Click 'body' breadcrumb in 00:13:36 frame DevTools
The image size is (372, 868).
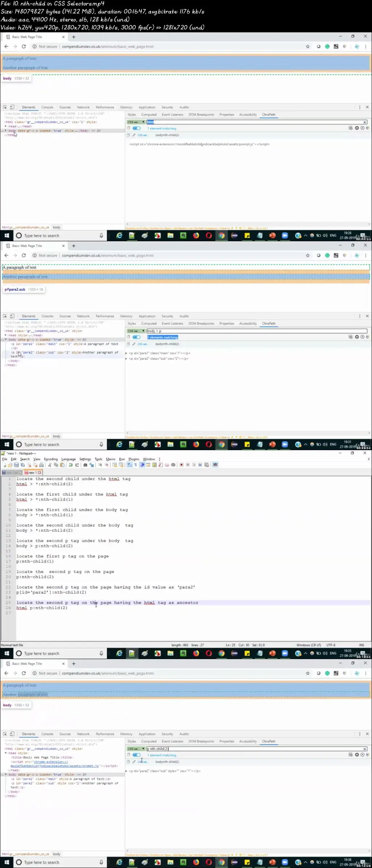(x=56, y=854)
